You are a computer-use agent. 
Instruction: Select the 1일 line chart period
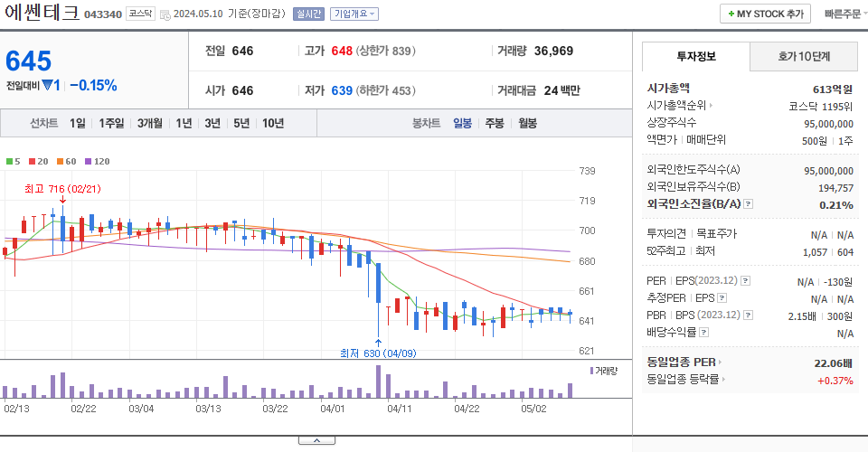[x=78, y=123]
